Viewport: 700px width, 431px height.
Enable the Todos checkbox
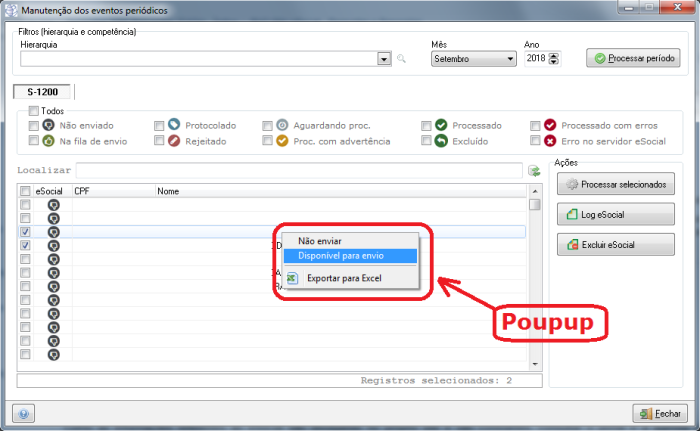(x=34, y=111)
